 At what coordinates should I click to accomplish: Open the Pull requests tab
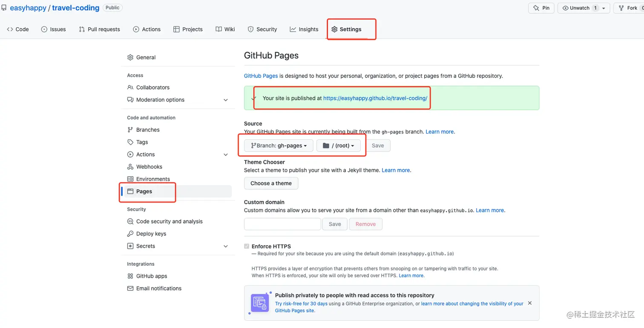(99, 29)
